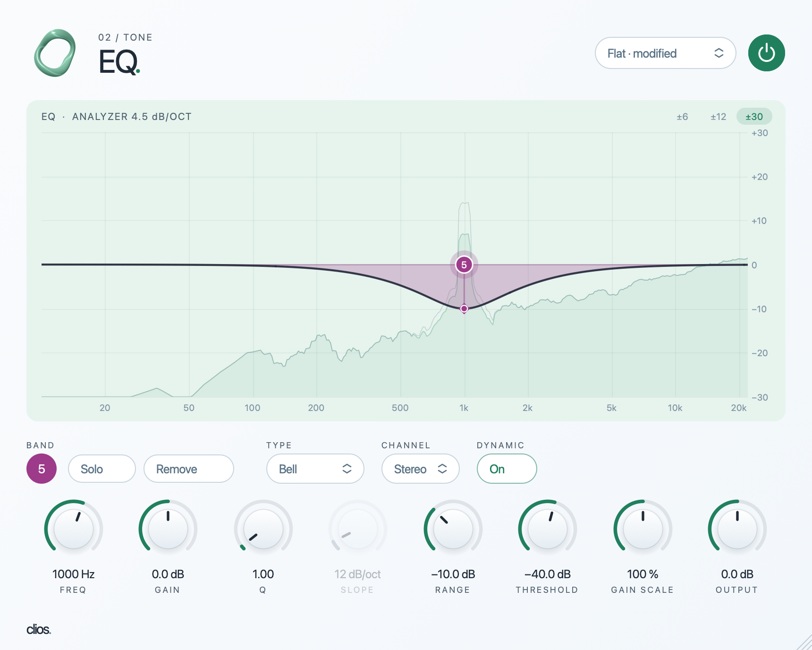
Task: Click the Q knob
Action: pos(263,529)
